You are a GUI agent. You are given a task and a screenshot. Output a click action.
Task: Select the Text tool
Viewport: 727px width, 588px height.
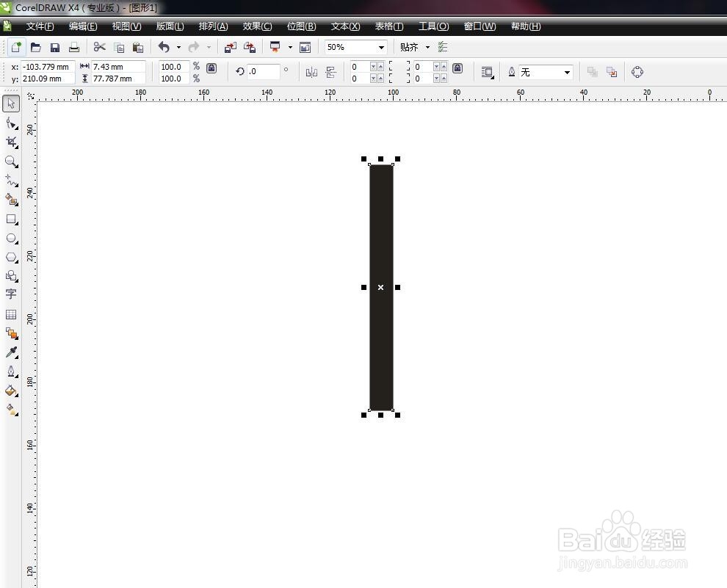tap(11, 294)
